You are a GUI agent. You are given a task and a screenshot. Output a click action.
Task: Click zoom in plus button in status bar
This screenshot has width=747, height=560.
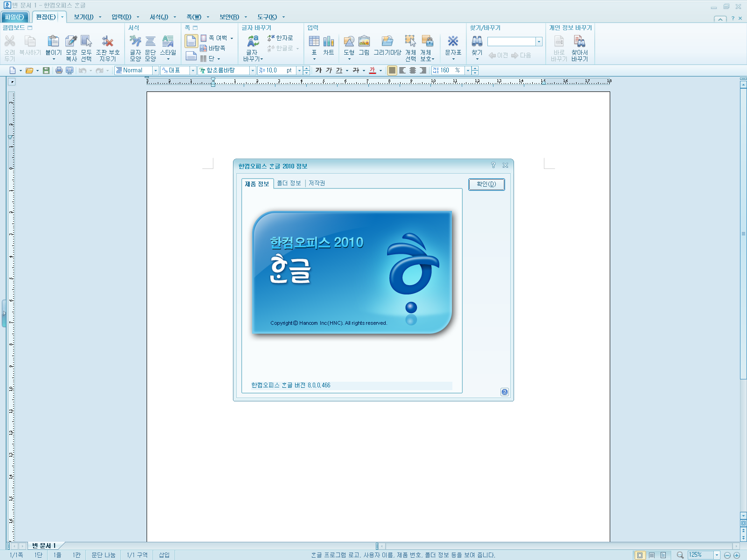pos(737,555)
